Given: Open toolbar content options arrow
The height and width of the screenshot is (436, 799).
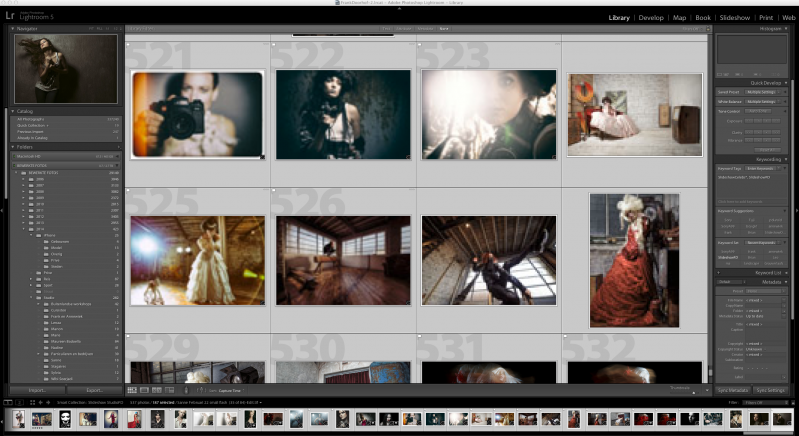Looking at the screenshot, I should pos(707,390).
